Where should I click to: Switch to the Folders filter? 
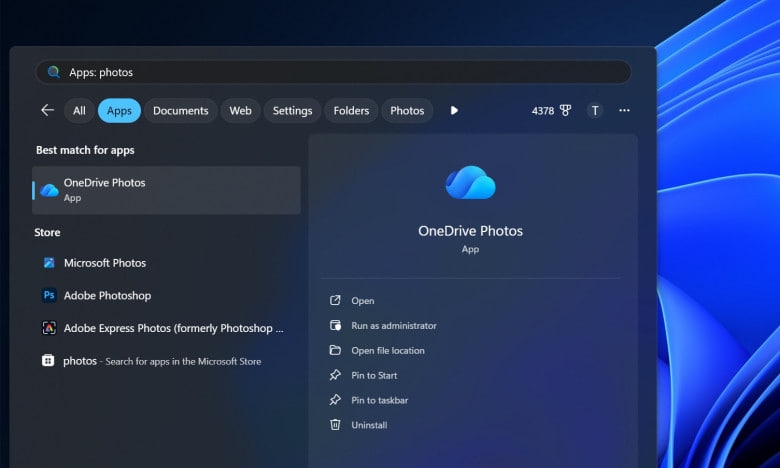coord(351,110)
